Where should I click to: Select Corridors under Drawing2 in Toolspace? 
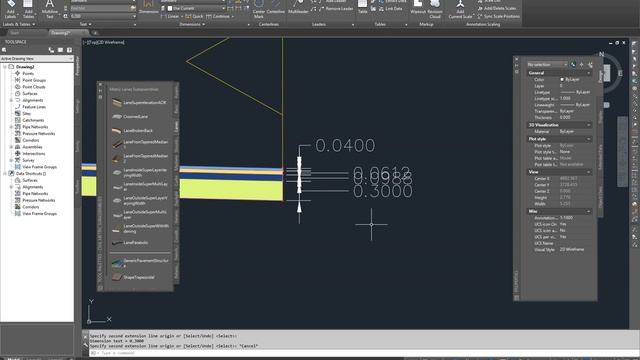click(x=31, y=140)
